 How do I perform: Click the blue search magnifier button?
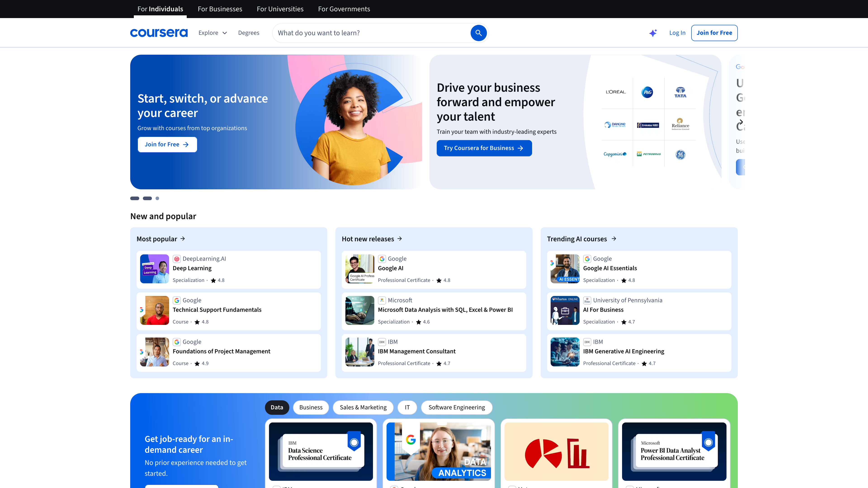point(479,33)
